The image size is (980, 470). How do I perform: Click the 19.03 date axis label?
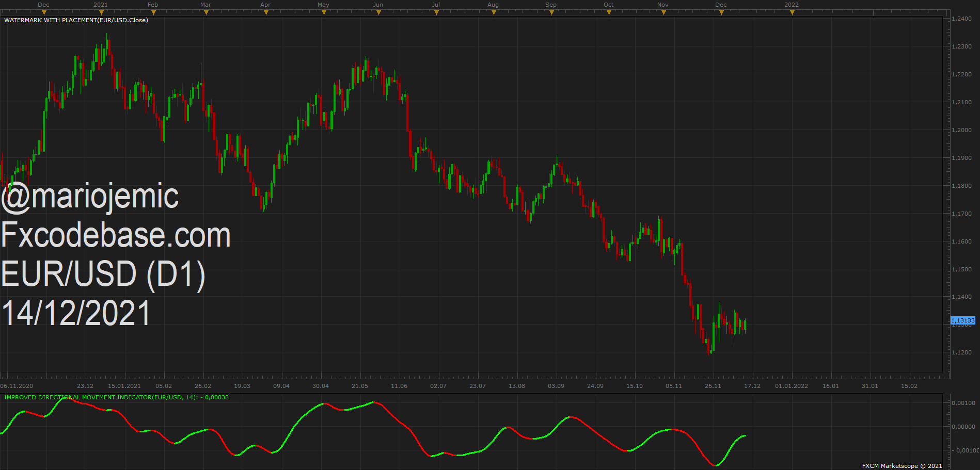tap(242, 386)
